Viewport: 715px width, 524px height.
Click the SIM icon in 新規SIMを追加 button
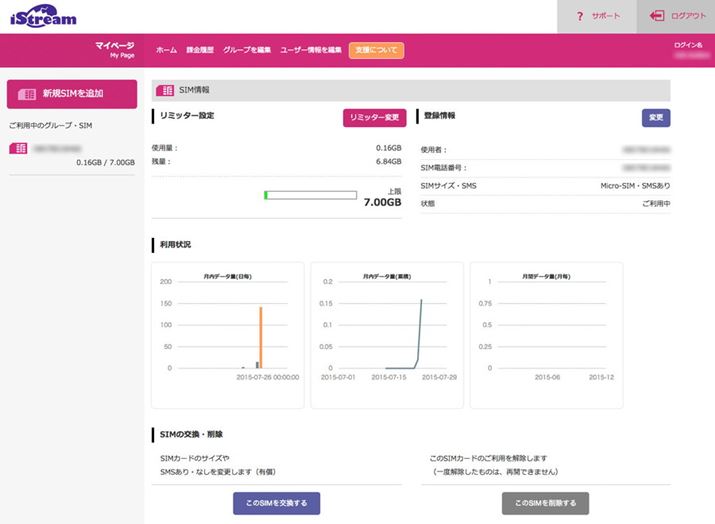tap(27, 94)
